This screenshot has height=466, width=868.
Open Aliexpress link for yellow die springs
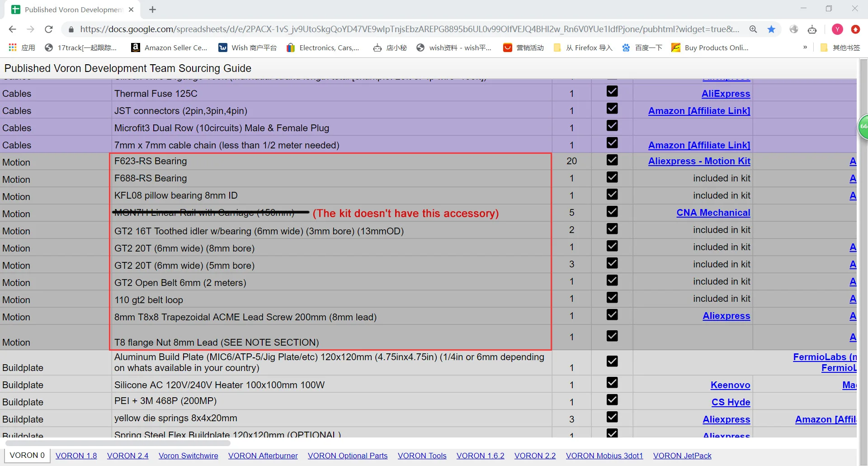point(726,419)
